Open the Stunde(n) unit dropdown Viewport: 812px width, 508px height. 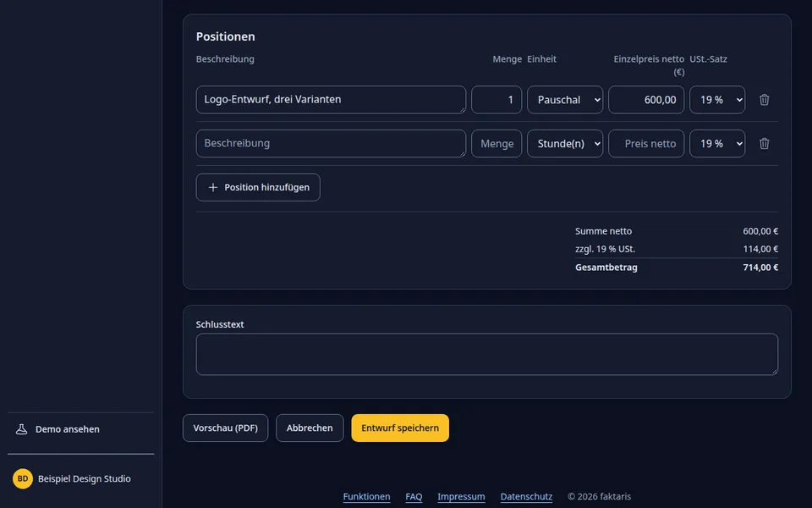pos(565,144)
